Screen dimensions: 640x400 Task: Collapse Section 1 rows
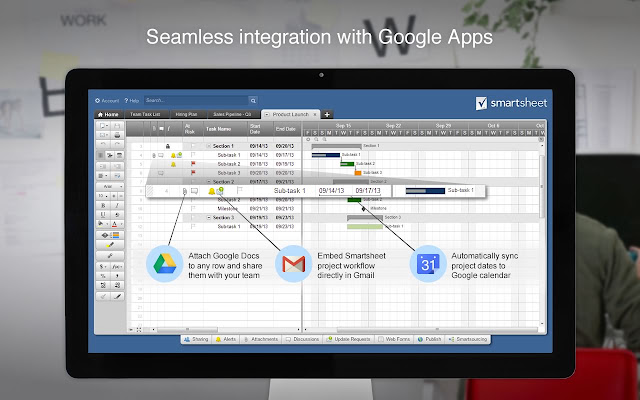tap(209, 146)
